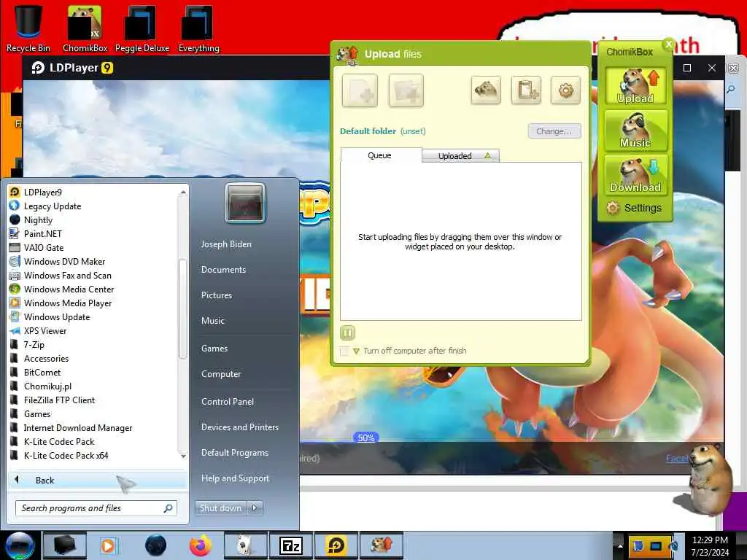747x560 pixels.
Task: Open 7-Zip taskbar button
Action: 290,545
